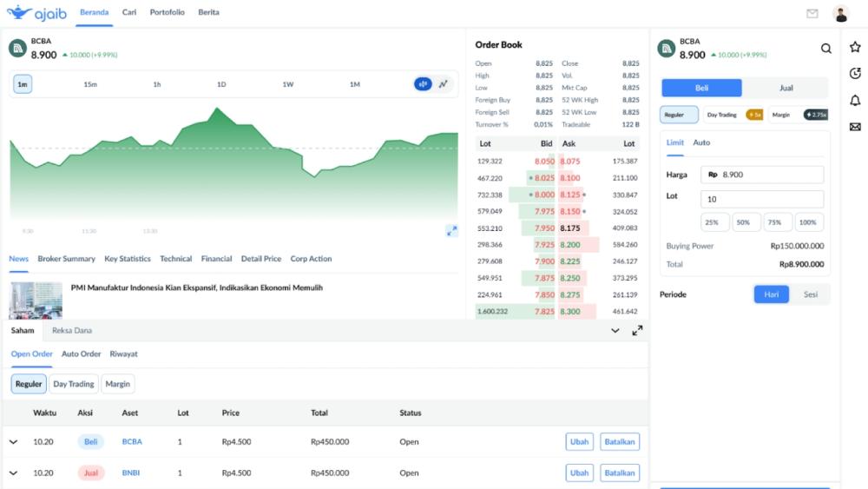The width and height of the screenshot is (868, 489).
Task: Open the Ajaib logo home link
Action: point(36,12)
